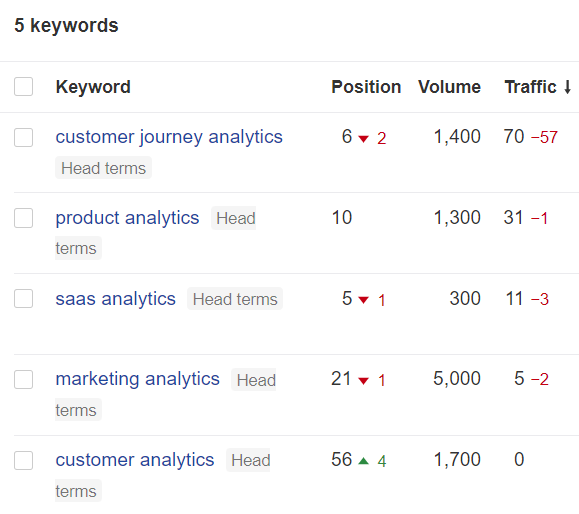Toggle the select-all checkbox in header
579x514 pixels.
coord(23,86)
